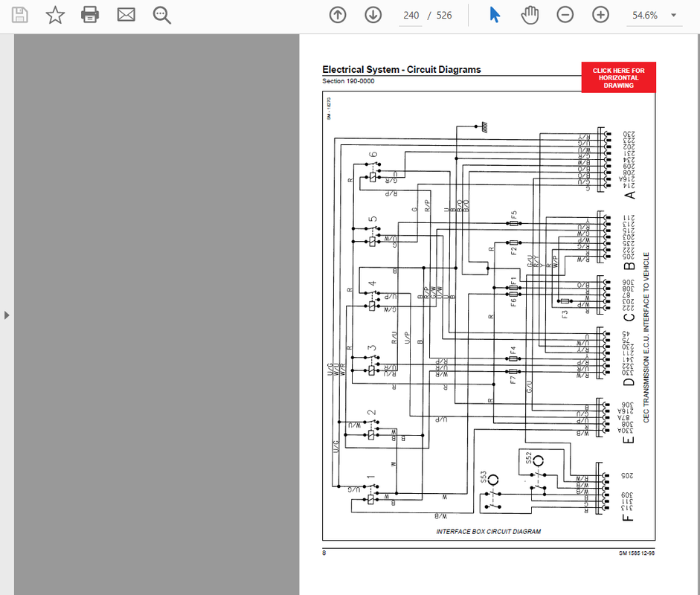The width and height of the screenshot is (700, 595).
Task: Go to next page with down arrow
Action: pos(373,15)
